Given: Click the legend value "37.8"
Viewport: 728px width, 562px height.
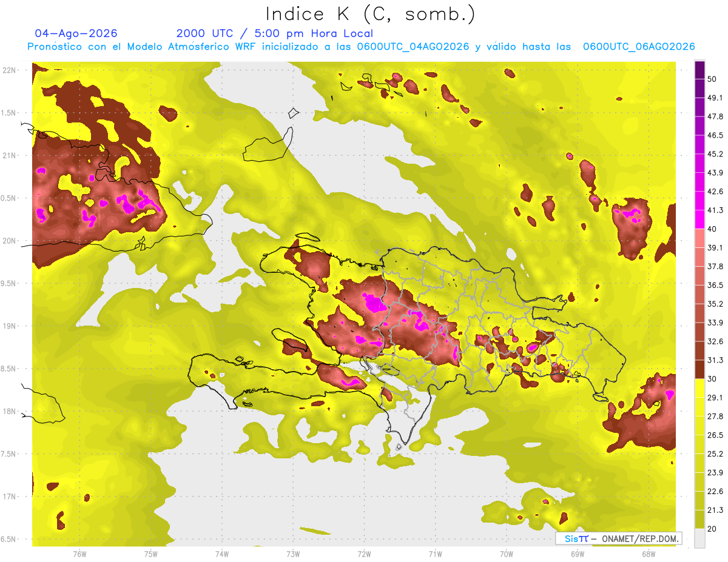Looking at the screenshot, I should pyautogui.click(x=715, y=267).
